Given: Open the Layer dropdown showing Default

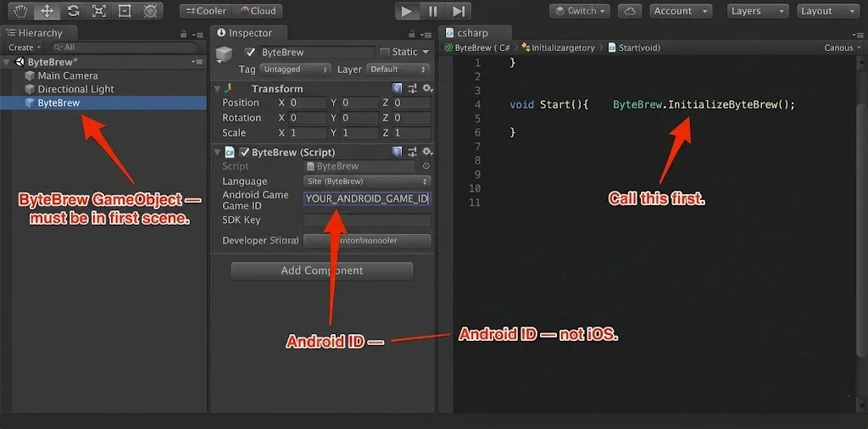Looking at the screenshot, I should pos(398,70).
